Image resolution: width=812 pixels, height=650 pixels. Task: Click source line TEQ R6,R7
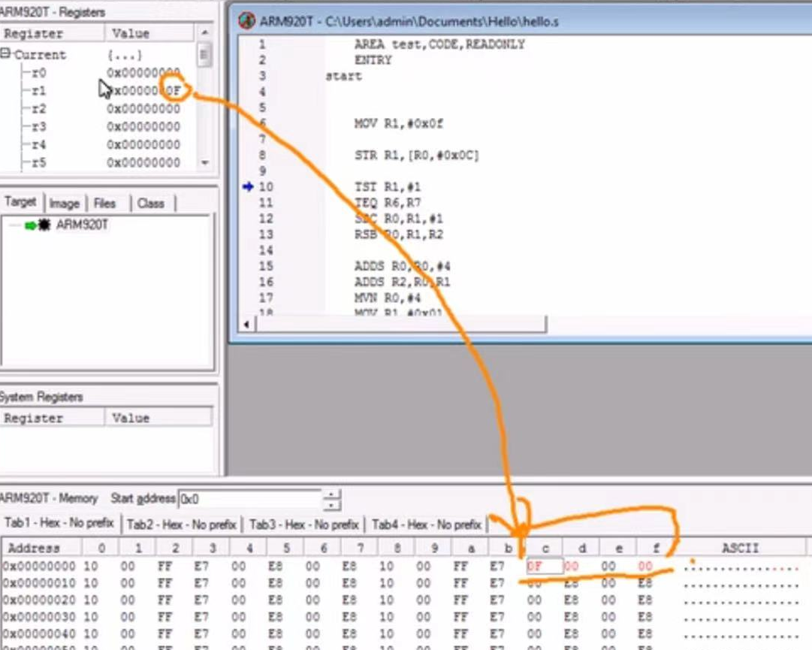coord(388,202)
